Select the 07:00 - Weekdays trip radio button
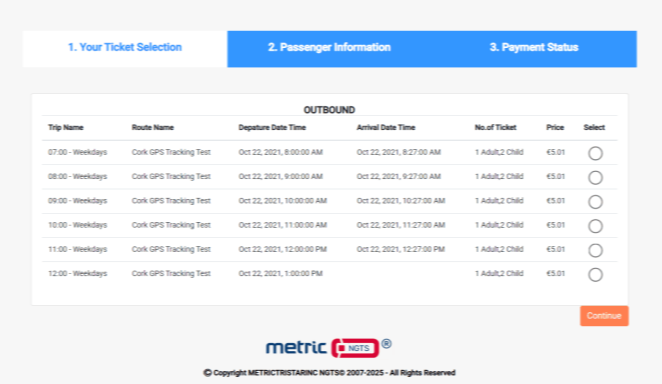 (x=595, y=153)
